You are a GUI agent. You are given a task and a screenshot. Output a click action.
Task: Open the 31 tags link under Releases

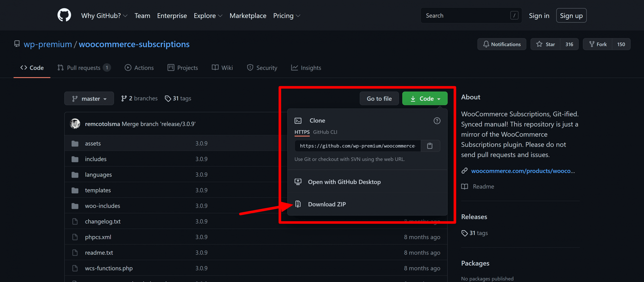[x=475, y=233]
